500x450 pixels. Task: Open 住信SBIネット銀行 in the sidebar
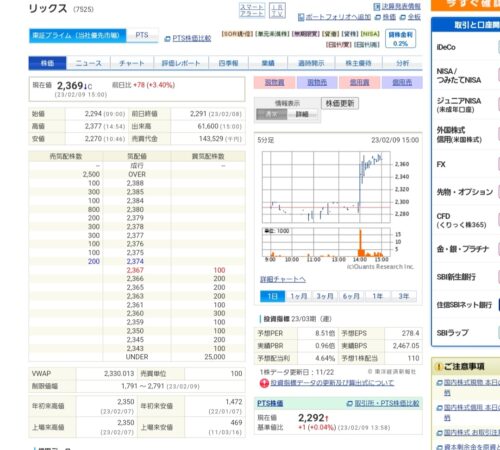pos(464,305)
